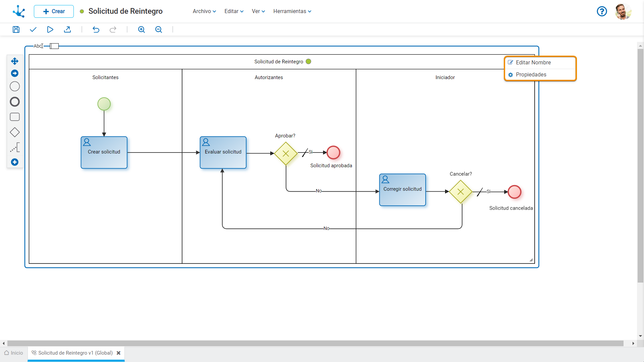644x362 pixels.
Task: Click the Undo arrow icon
Action: (x=96, y=29)
